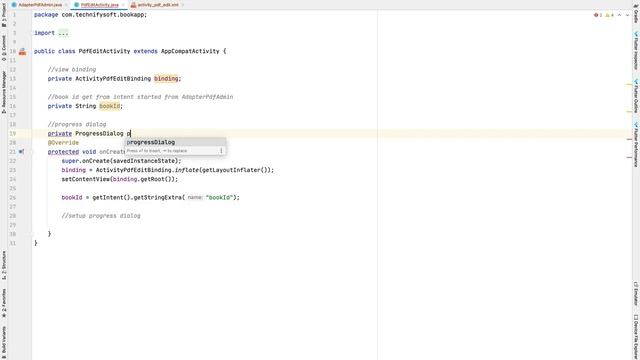Click the @Override annotation
The height and width of the screenshot is (360, 640).
pos(63,142)
